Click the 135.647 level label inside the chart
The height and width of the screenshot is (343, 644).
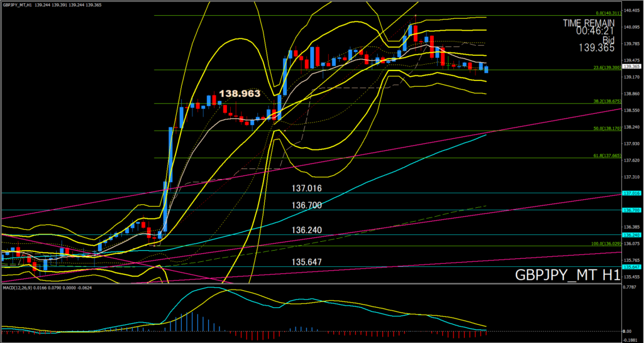[x=307, y=262]
